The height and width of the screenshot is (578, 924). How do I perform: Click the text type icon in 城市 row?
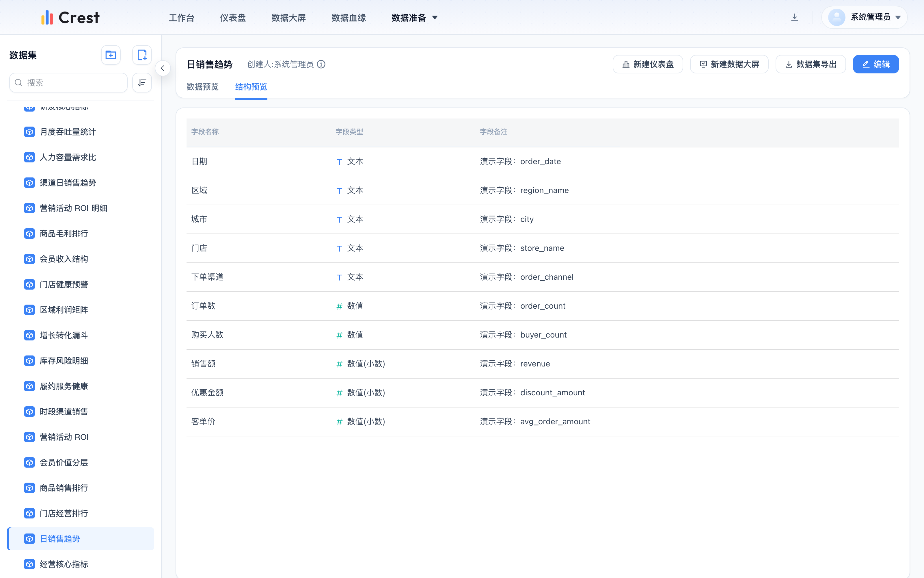[x=339, y=219]
